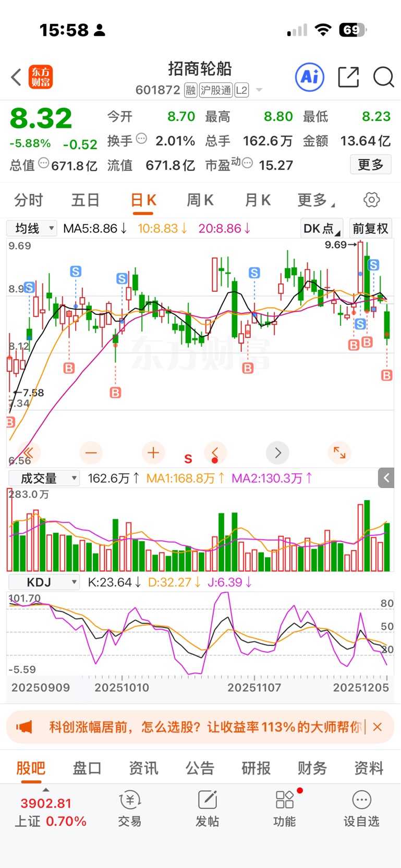
Task: Open chart settings gear icon
Action: (371, 200)
